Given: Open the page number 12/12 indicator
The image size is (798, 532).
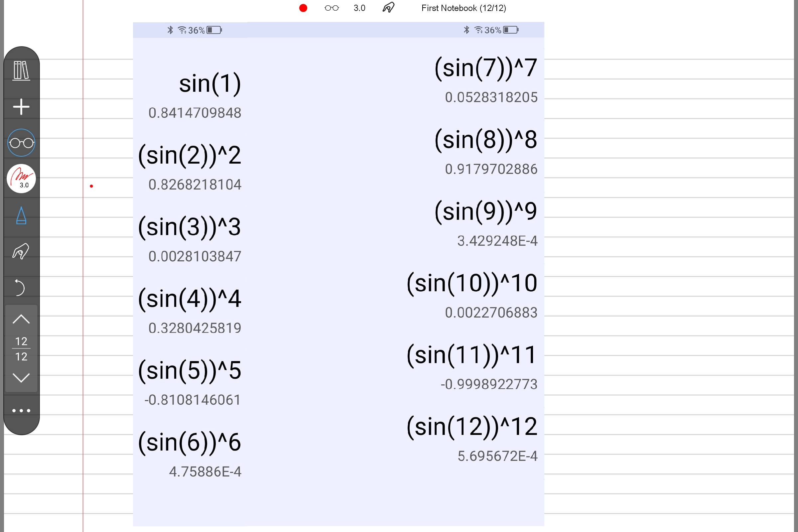Looking at the screenshot, I should pos(21,349).
